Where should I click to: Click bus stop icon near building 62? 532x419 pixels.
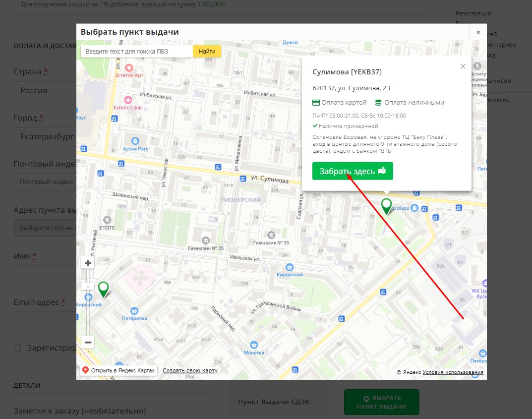click(x=383, y=292)
